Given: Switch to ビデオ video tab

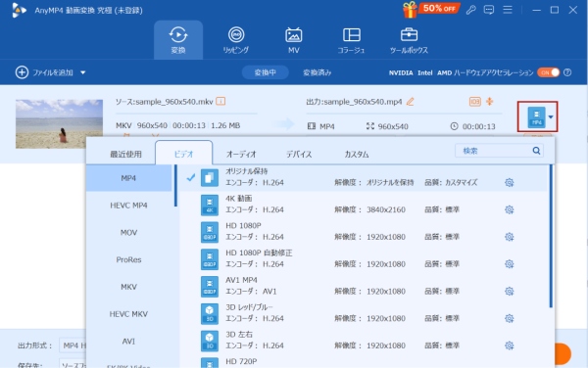Looking at the screenshot, I should pos(184,154).
